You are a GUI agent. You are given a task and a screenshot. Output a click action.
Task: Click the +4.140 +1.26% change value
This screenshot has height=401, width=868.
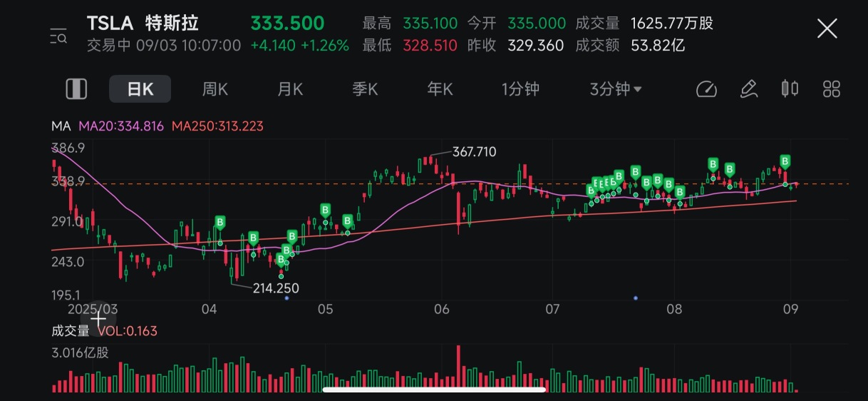pyautogui.click(x=299, y=46)
